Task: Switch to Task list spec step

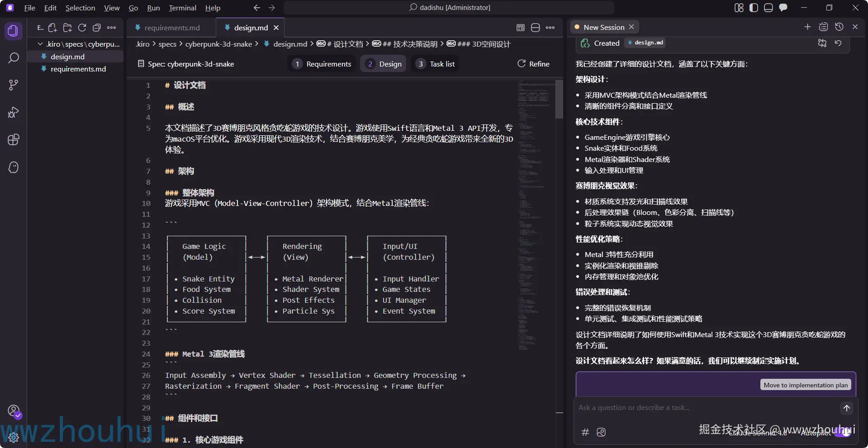Action: point(436,64)
